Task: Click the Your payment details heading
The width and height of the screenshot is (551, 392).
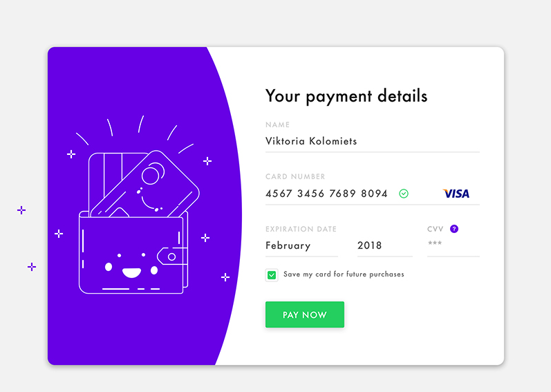Action: (346, 96)
